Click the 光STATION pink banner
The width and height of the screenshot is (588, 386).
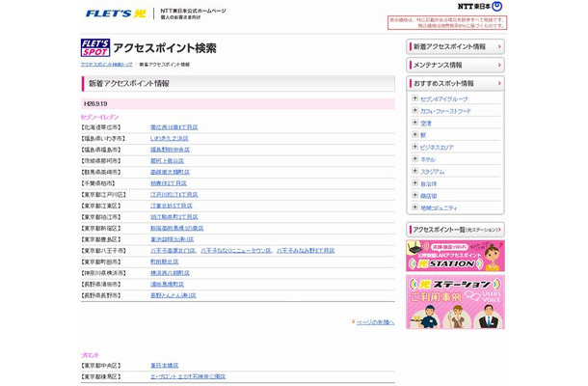click(x=455, y=256)
